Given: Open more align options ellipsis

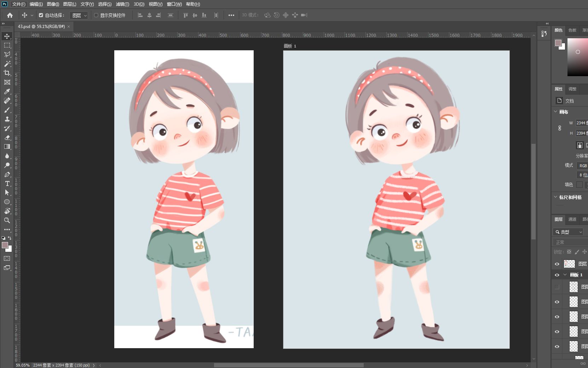Looking at the screenshot, I should (231, 15).
